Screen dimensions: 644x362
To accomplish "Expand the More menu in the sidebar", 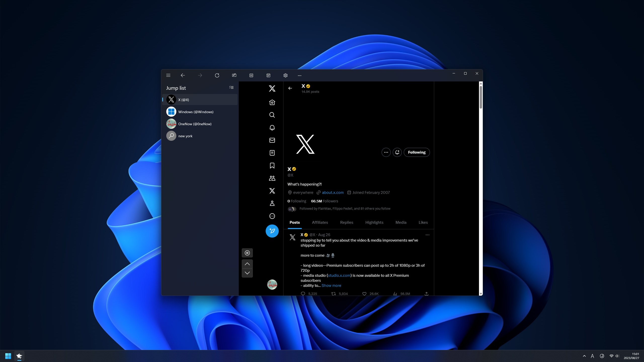I will click(x=272, y=216).
